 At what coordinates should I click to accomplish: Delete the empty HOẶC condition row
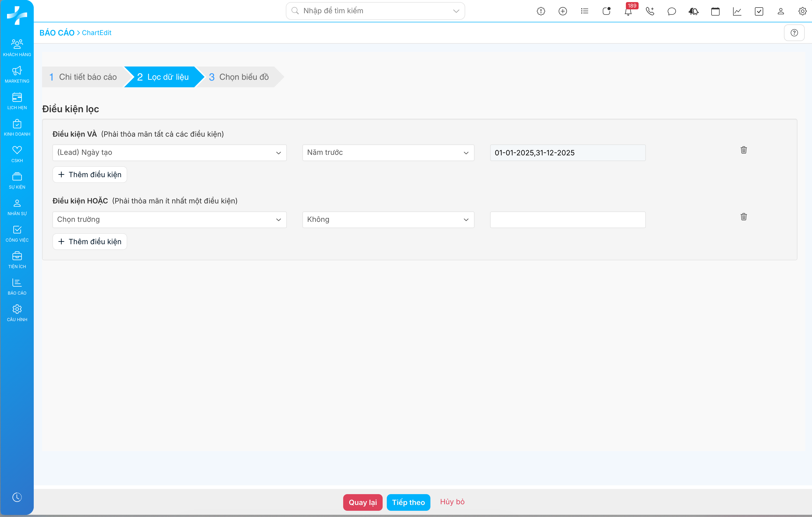click(743, 217)
